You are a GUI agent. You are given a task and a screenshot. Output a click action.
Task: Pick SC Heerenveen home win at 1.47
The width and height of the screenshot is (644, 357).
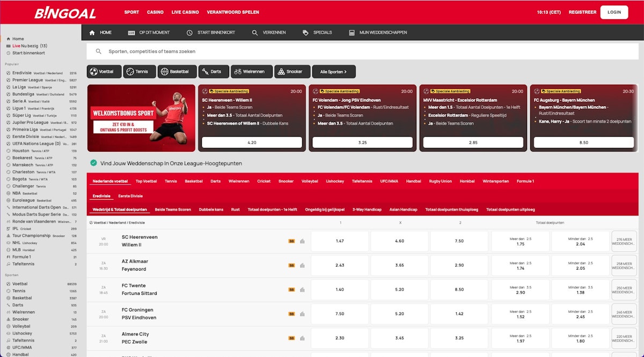[340, 241]
